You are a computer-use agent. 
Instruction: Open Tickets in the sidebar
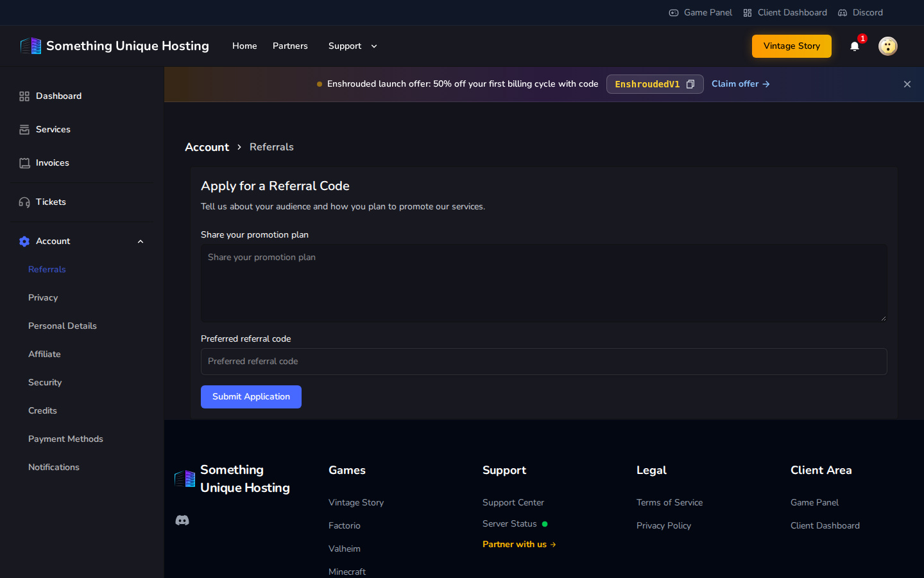82,202
